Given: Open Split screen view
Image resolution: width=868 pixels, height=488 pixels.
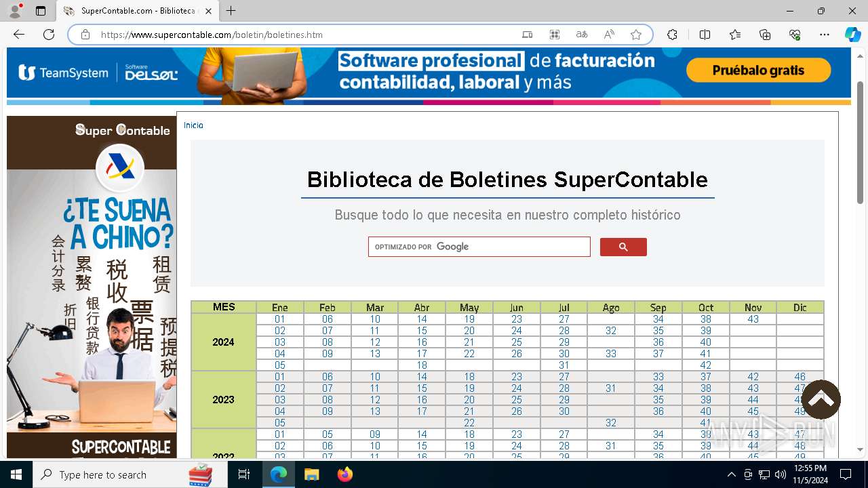Looking at the screenshot, I should point(705,35).
